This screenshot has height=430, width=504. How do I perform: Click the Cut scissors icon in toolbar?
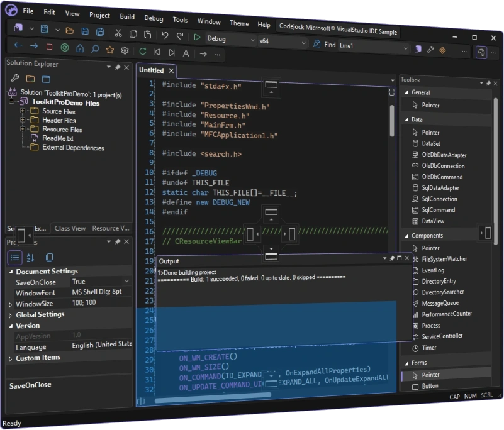coord(118,33)
